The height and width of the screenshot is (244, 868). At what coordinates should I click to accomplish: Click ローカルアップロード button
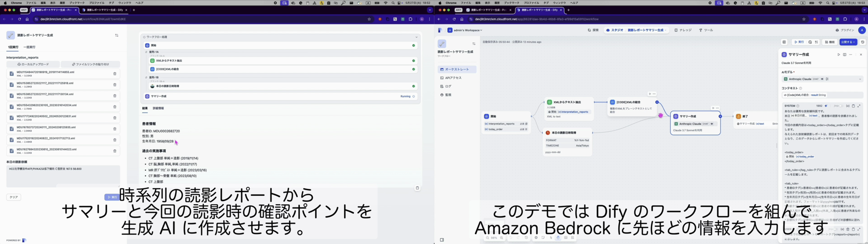(x=33, y=64)
